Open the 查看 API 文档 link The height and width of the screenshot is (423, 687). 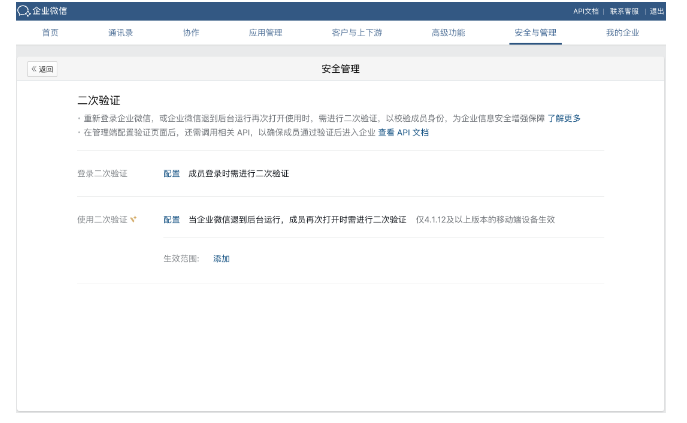point(403,131)
